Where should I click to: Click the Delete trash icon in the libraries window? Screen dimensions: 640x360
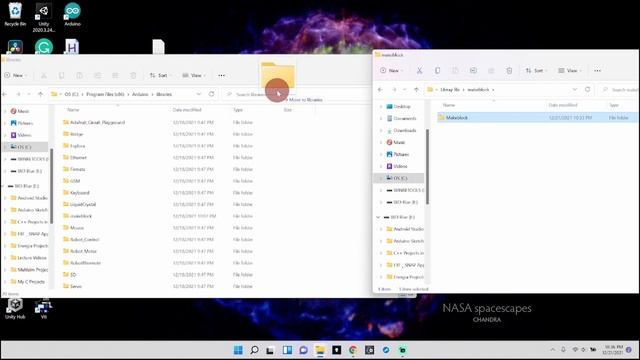pyautogui.click(x=133, y=76)
